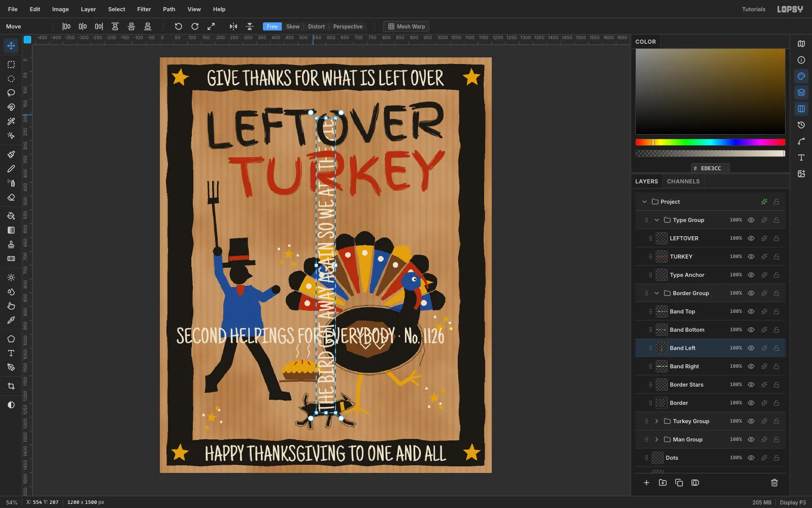
Task: Hide the Type Anchor layer
Action: click(751, 275)
